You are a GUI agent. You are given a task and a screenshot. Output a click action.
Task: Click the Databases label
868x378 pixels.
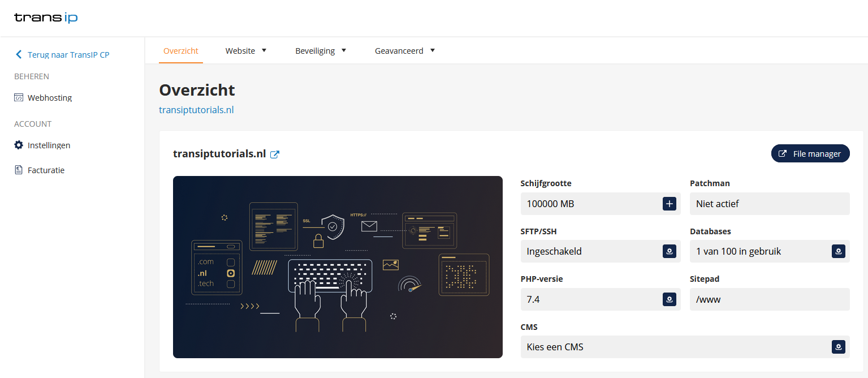click(710, 231)
